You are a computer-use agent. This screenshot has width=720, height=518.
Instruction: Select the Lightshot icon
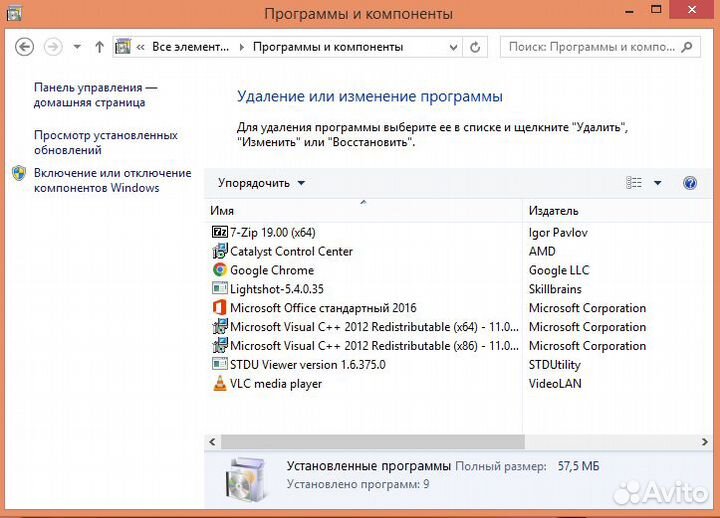click(220, 288)
